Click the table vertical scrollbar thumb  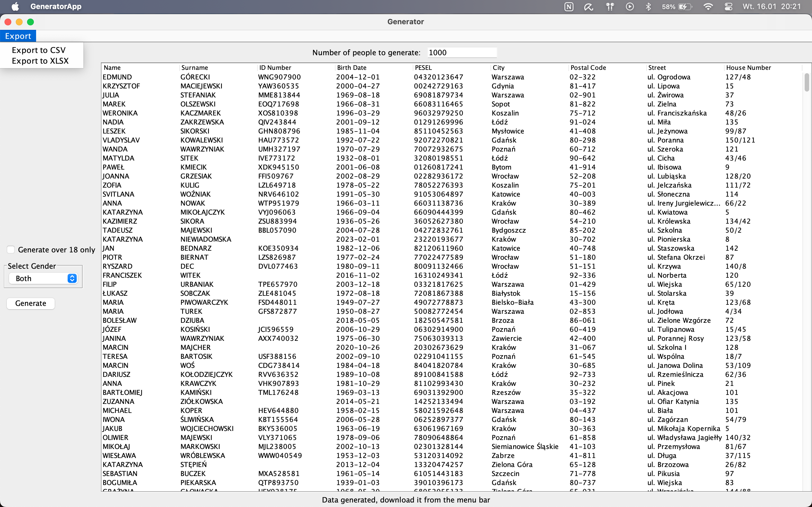(807, 82)
